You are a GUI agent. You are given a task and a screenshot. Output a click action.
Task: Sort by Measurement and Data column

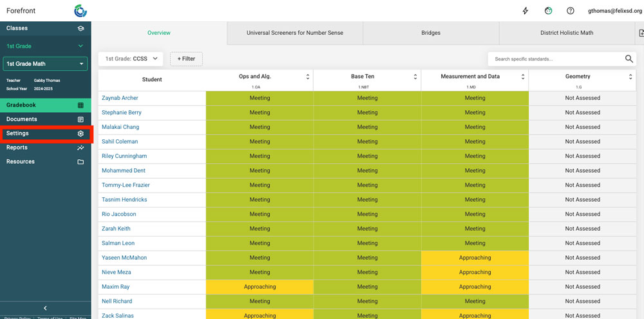point(524,77)
